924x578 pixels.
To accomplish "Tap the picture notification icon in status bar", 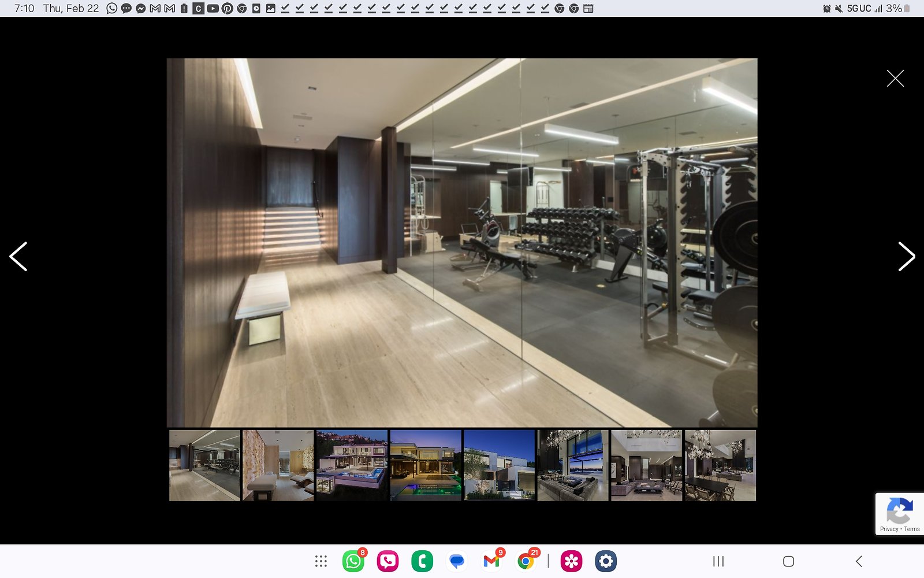I will [x=270, y=8].
